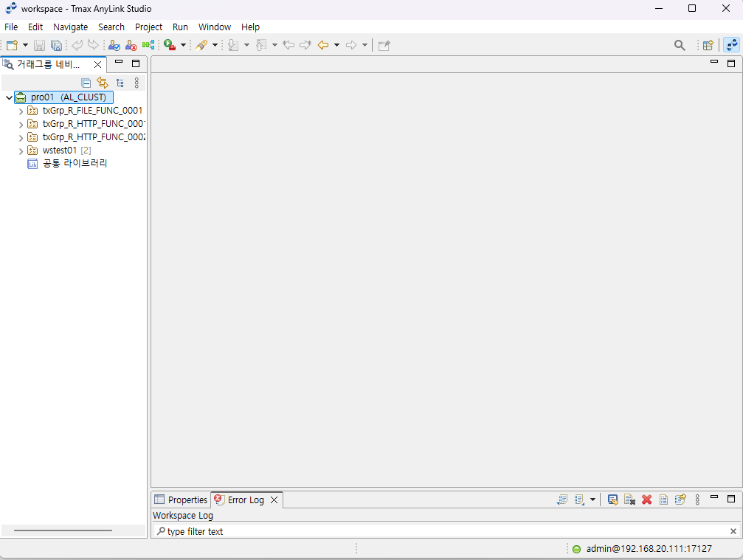Open the dropdown arrow next to New icon
The height and width of the screenshot is (560, 743).
coord(25,45)
